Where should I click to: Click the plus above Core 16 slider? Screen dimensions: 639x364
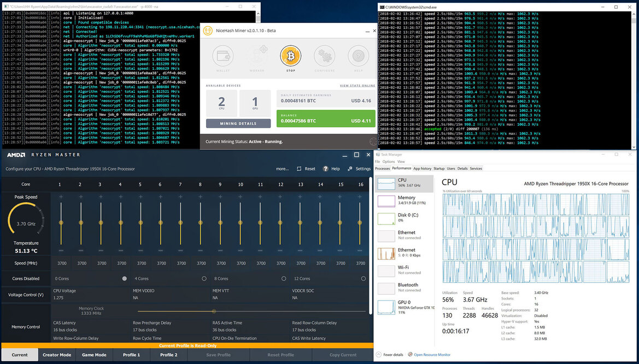(x=360, y=197)
